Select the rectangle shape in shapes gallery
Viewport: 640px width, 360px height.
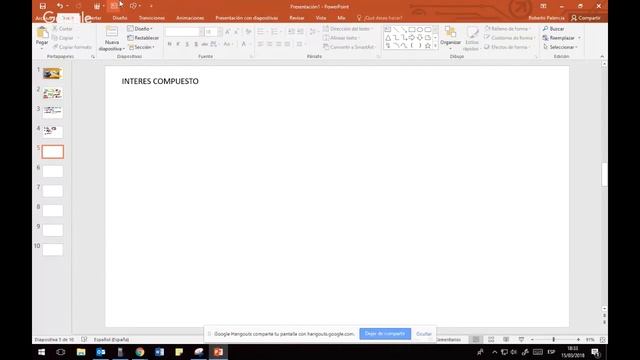coord(412,29)
